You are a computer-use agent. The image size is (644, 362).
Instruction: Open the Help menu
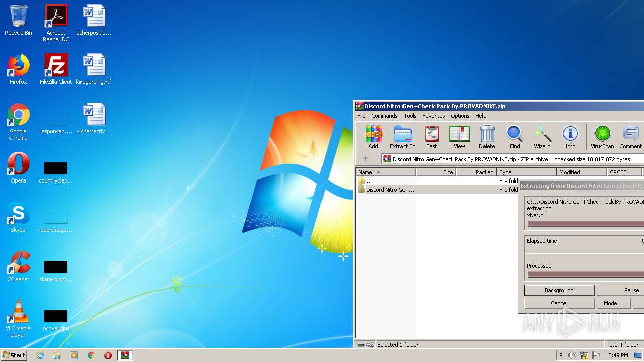[481, 116]
